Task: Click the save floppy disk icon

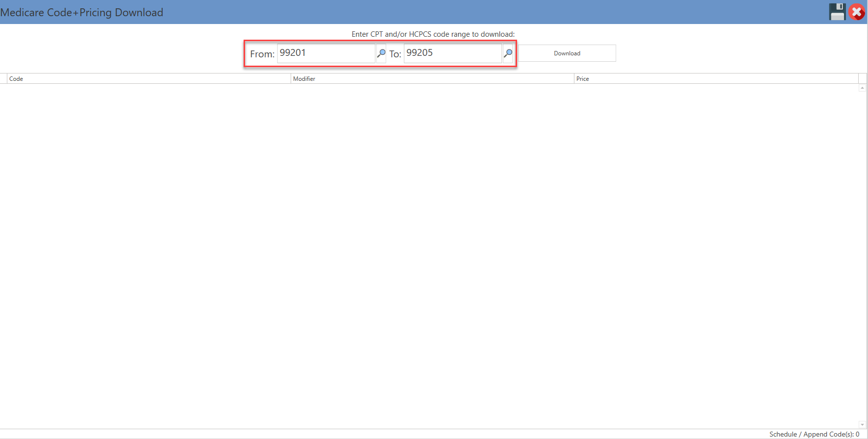Action: tap(837, 12)
